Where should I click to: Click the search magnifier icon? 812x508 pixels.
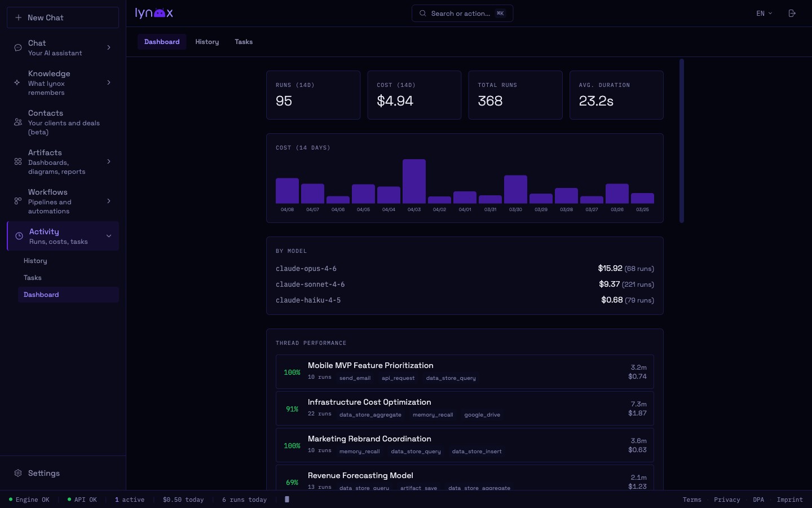pos(422,13)
